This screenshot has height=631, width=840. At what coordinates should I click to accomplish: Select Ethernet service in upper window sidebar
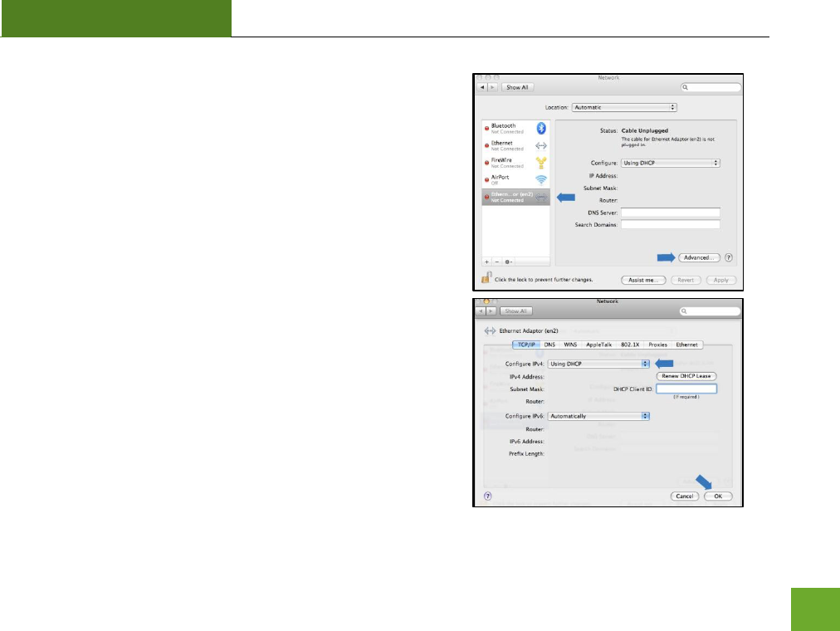click(516, 145)
